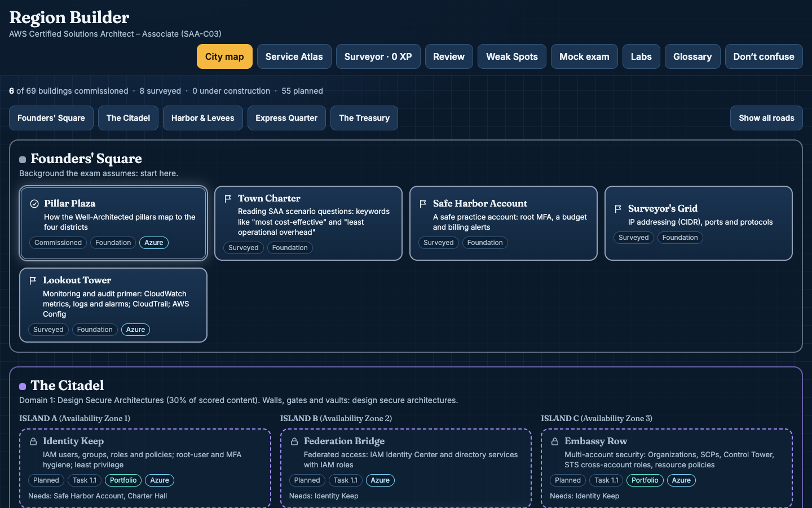Click the flag icon on Lookout Tower
Image resolution: width=812 pixels, height=508 pixels.
[x=33, y=281]
